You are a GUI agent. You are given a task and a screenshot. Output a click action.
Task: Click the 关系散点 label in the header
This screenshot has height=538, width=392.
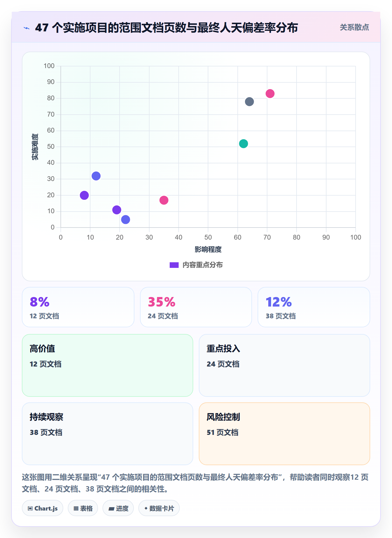[x=354, y=27]
